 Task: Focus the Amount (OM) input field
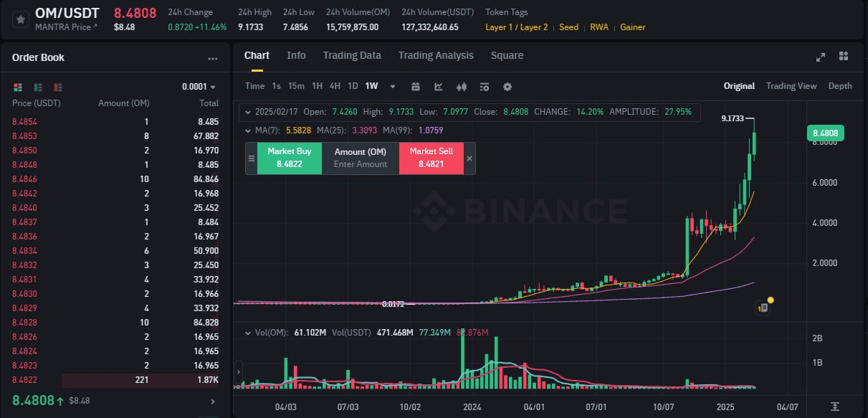point(361,158)
